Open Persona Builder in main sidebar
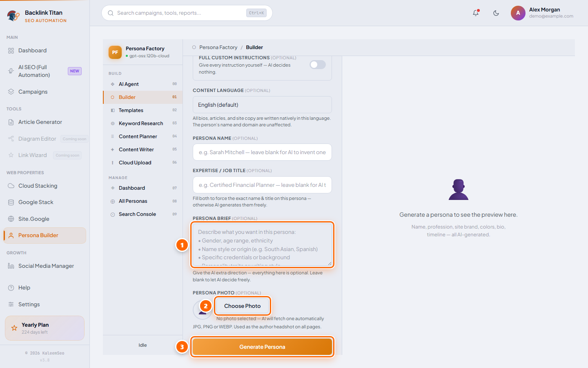This screenshot has width=588, height=368. click(x=45, y=236)
